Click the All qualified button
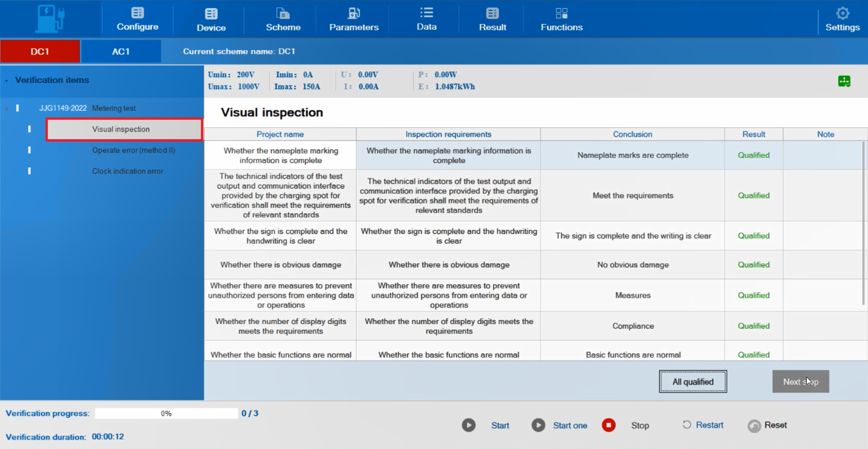 (x=693, y=382)
